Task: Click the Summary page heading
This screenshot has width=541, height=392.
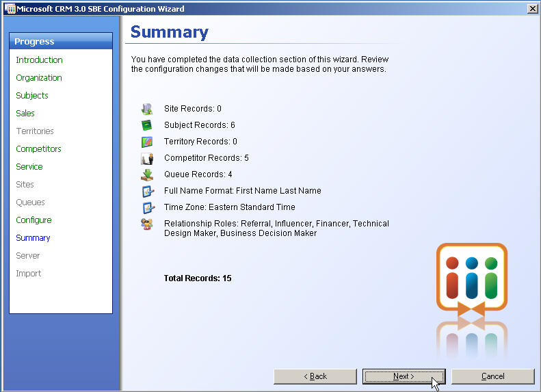Action: click(170, 32)
